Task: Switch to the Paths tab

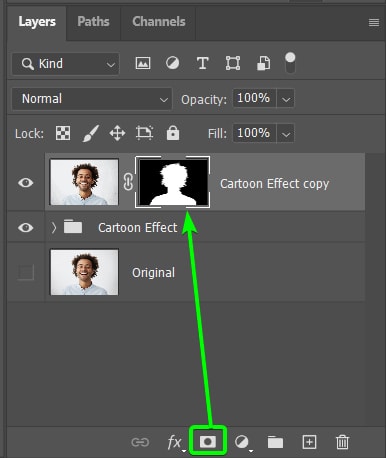Action: click(93, 22)
